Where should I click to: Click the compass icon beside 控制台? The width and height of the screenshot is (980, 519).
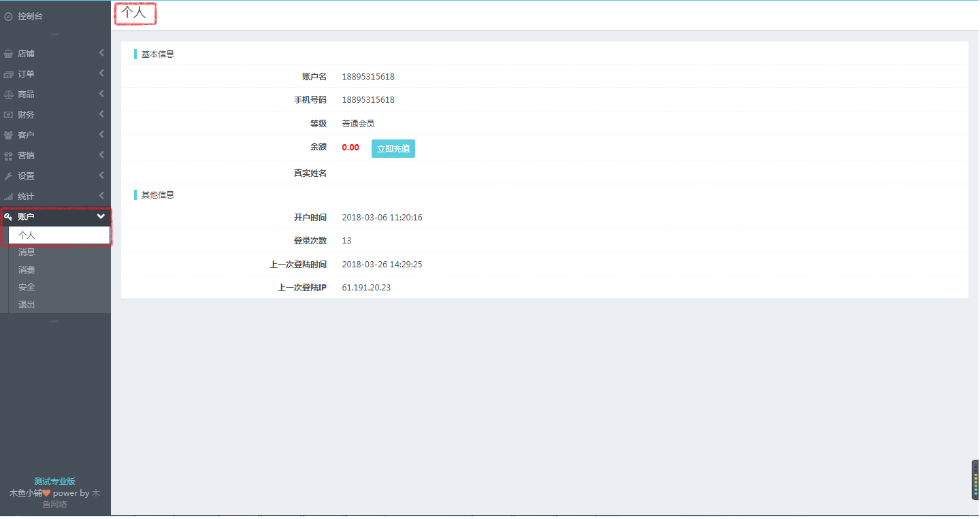tap(8, 16)
